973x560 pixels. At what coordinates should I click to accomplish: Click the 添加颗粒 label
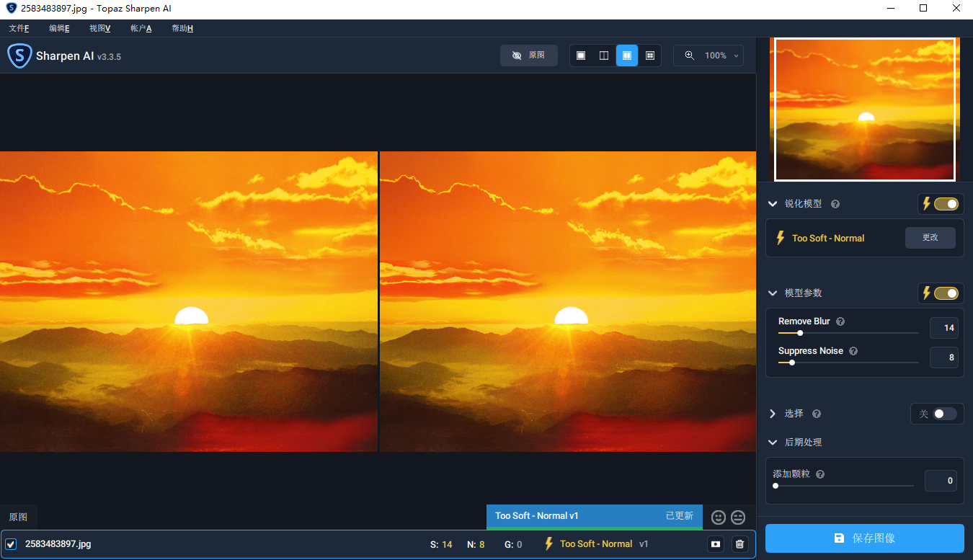point(791,474)
